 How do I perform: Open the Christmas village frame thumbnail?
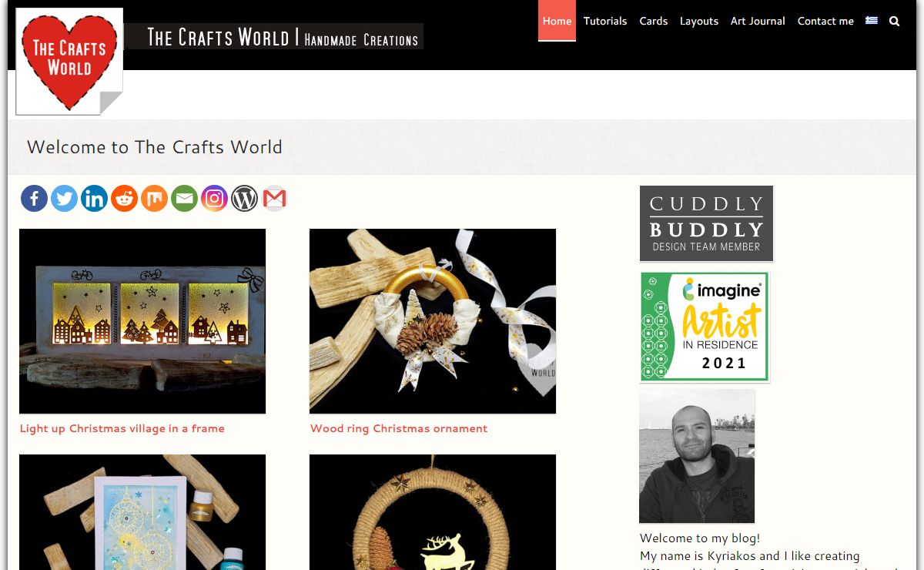(142, 321)
